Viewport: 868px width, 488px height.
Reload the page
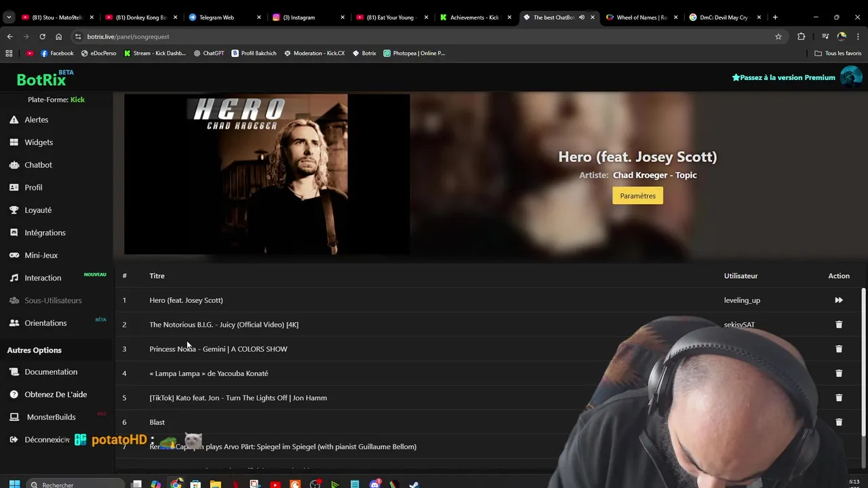pyautogui.click(x=42, y=37)
